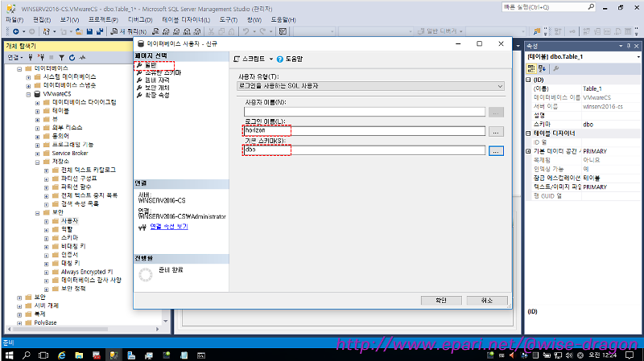Screen dimensions: 644x361
Task: Click the Quick Launch search box
Action: click(548, 7)
